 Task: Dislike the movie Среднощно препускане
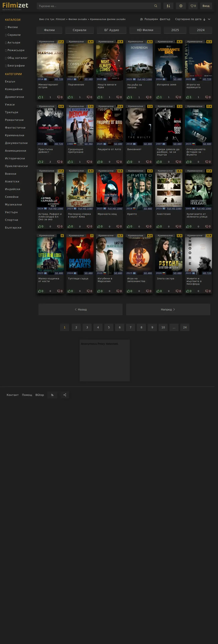[x=88, y=162]
